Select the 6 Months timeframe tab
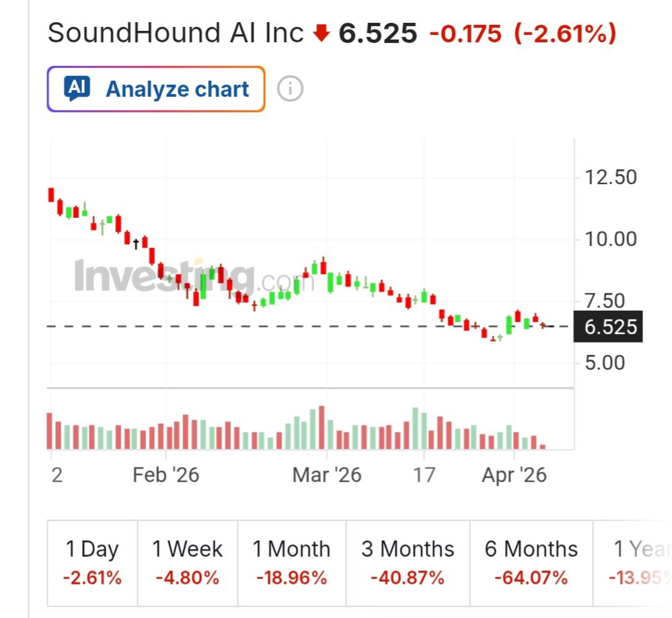Viewport: 672px width, 618px height. click(531, 562)
